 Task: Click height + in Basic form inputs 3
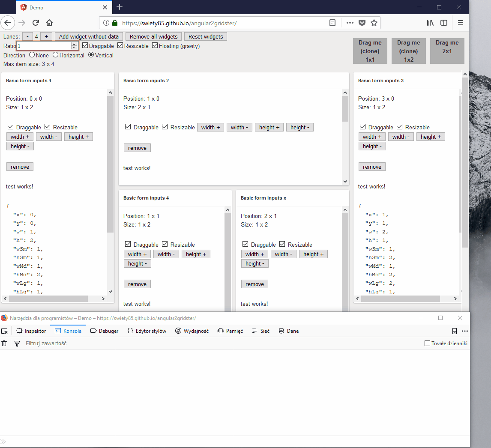pyautogui.click(x=431, y=137)
